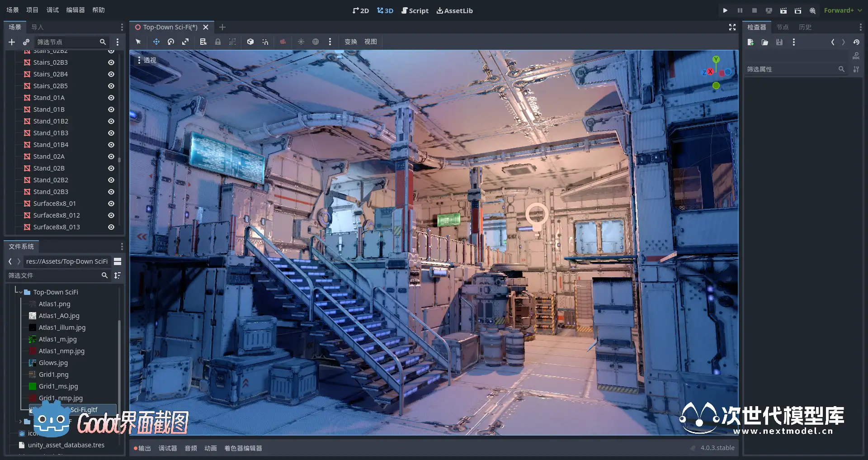868x460 pixels.
Task: Switch to the 节点 tab in inspector
Action: 782,27
